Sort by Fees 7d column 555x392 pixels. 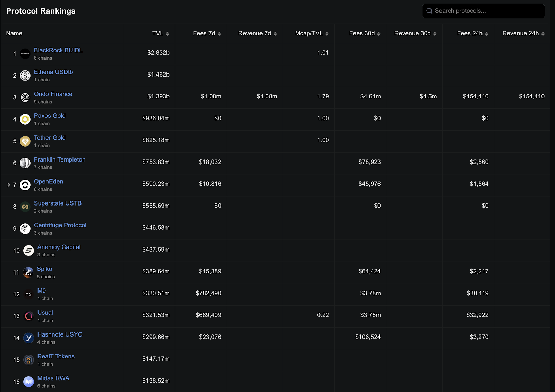(x=207, y=33)
